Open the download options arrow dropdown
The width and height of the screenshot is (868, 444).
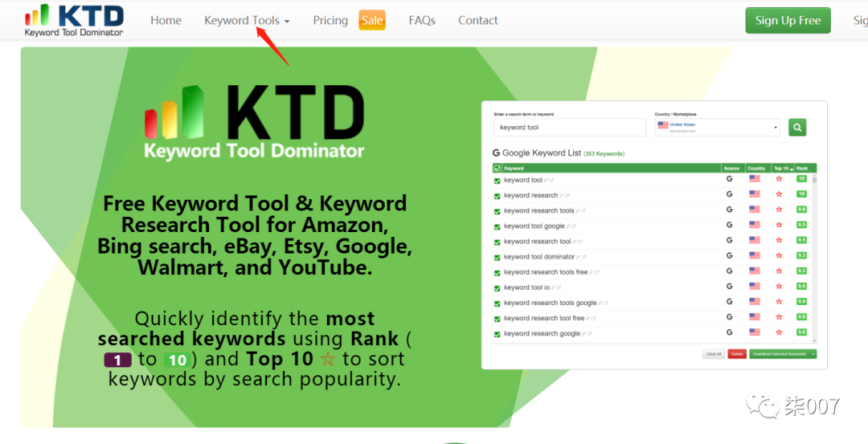click(x=813, y=354)
